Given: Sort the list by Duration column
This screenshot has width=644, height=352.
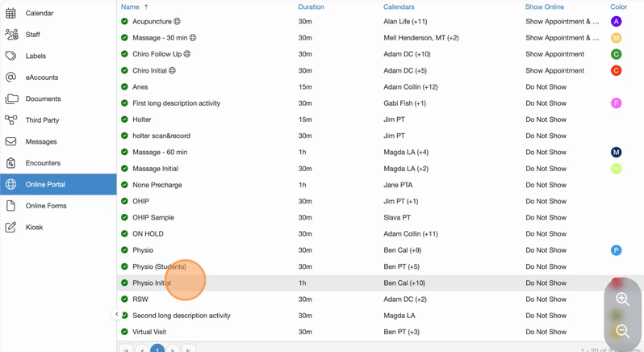Looking at the screenshot, I should (311, 6).
